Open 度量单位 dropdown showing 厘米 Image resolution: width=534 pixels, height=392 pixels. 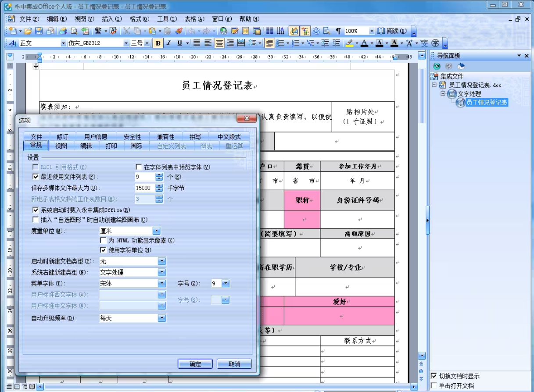pos(156,231)
